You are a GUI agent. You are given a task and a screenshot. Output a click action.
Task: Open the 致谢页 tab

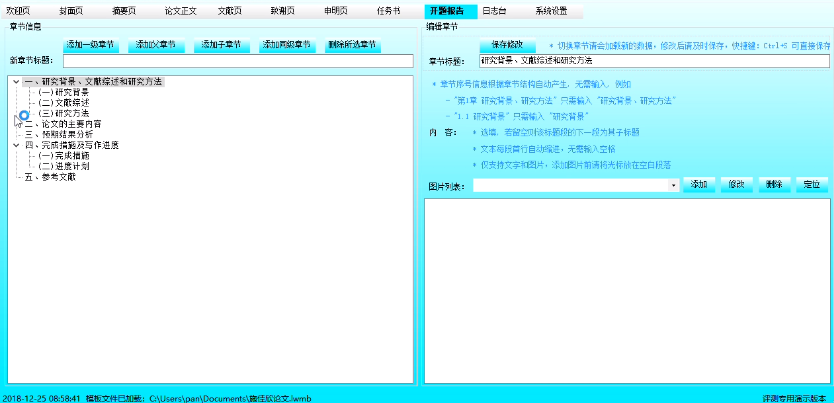coord(282,11)
